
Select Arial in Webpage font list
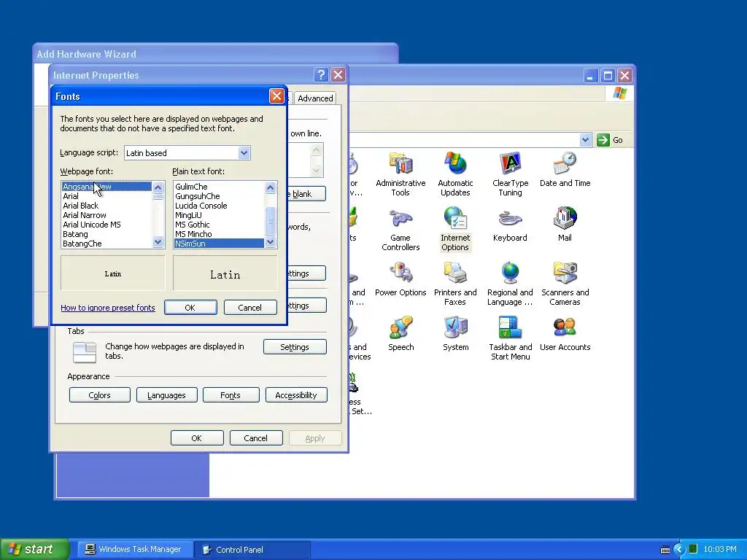coord(107,196)
